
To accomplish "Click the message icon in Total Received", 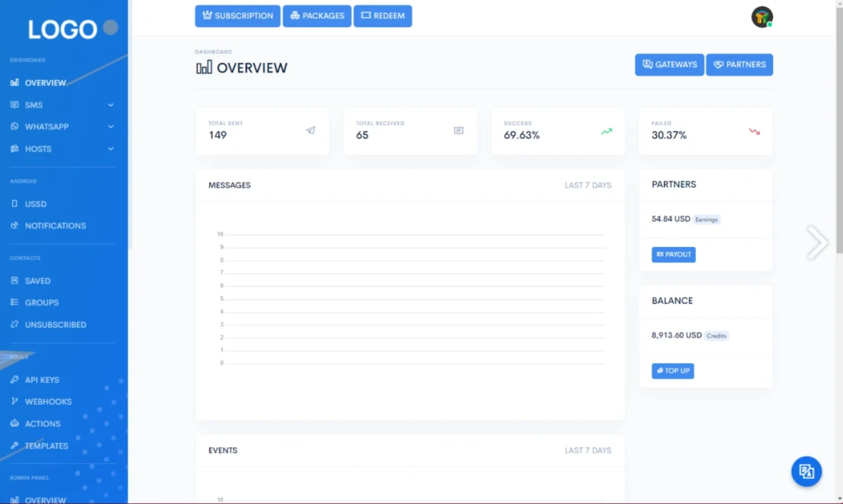I will (x=458, y=131).
